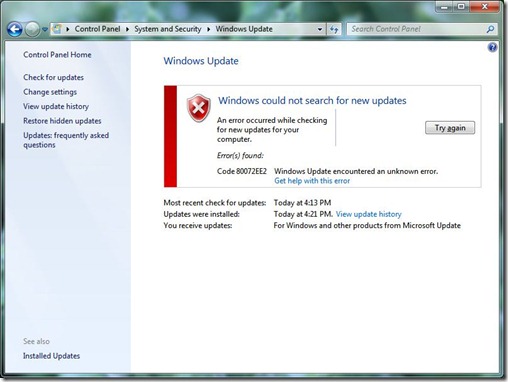Click the Control Panel icon in address bar
The width and height of the screenshot is (508, 382).
coord(57,29)
